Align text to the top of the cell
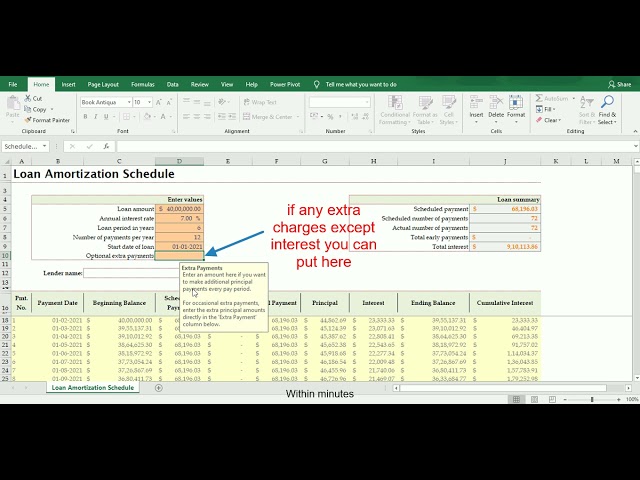The height and width of the screenshot is (480, 640). (x=186, y=102)
